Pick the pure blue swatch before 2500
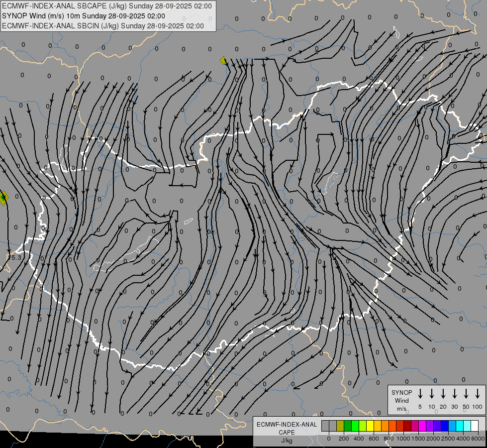 point(445,426)
